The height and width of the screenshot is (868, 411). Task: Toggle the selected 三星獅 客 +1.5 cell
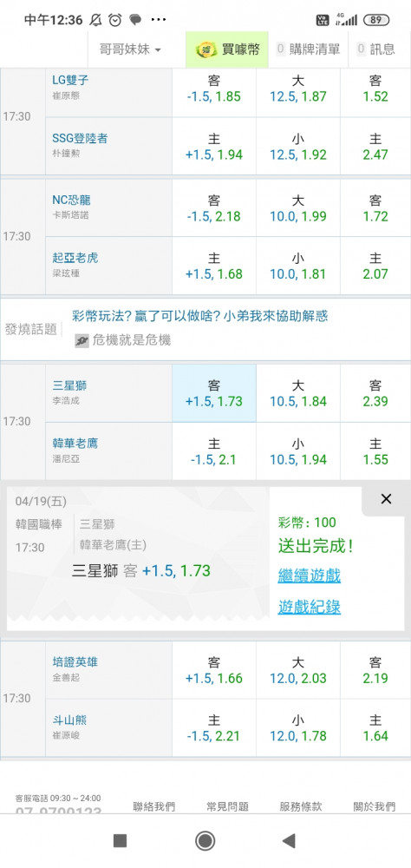point(214,393)
